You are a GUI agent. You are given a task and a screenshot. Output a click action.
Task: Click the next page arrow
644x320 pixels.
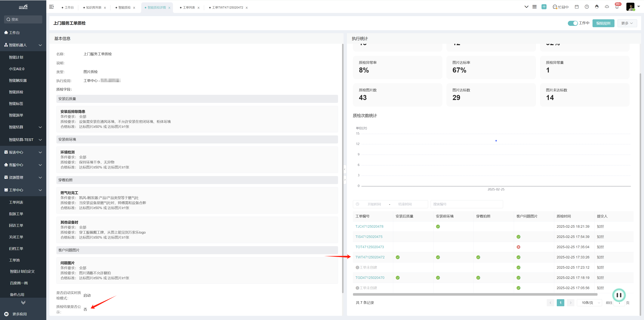point(570,303)
